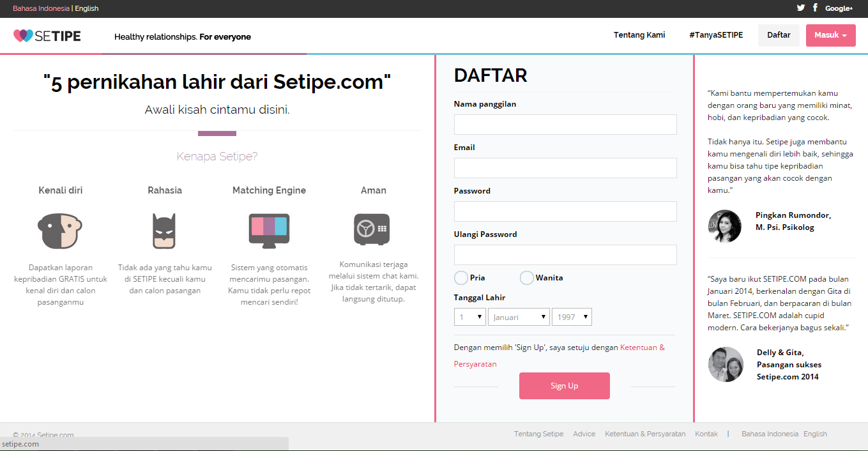The image size is (868, 451).
Task: Select the Pria radio button
Action: coord(461,278)
